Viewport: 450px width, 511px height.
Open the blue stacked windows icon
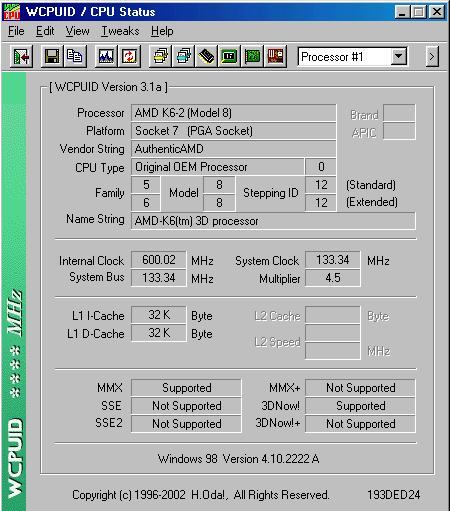pyautogui.click(x=183, y=56)
